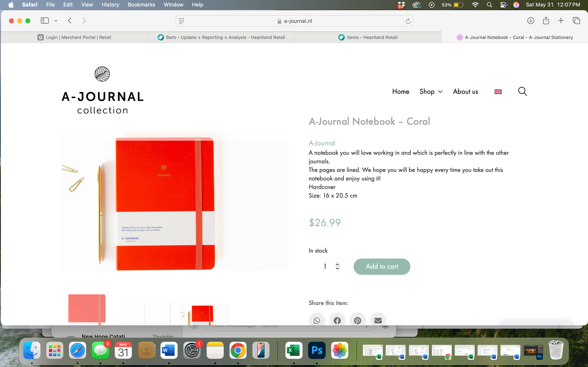
Task: Share product by email icon
Action: [x=378, y=320]
